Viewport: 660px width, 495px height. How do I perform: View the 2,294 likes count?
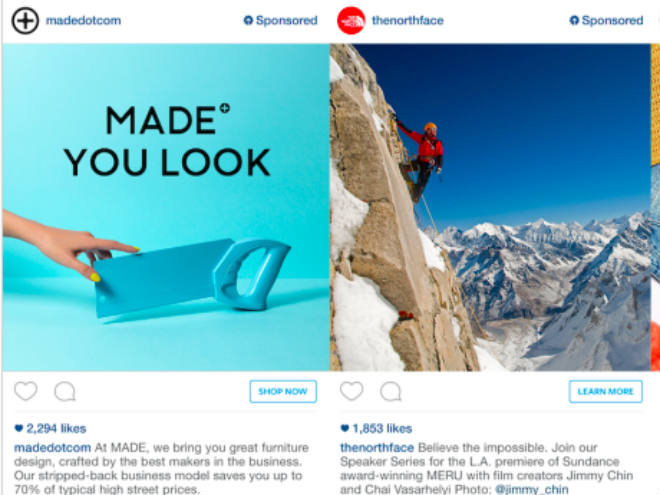click(56, 428)
